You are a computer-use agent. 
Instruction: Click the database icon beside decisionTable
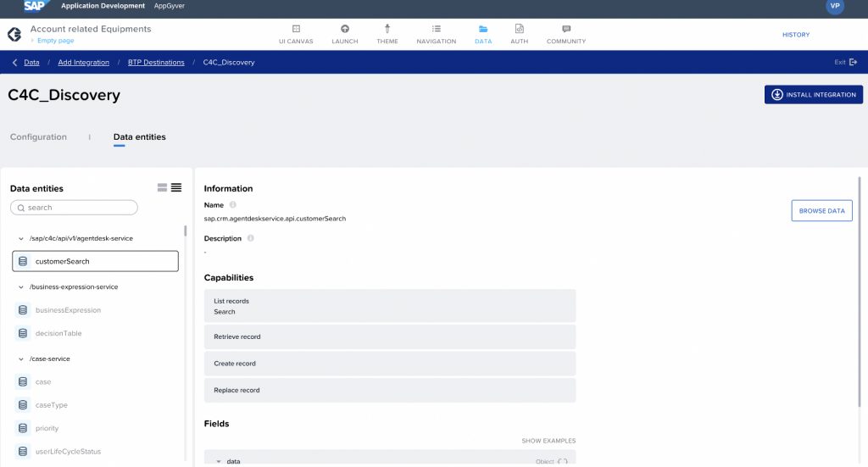(23, 334)
